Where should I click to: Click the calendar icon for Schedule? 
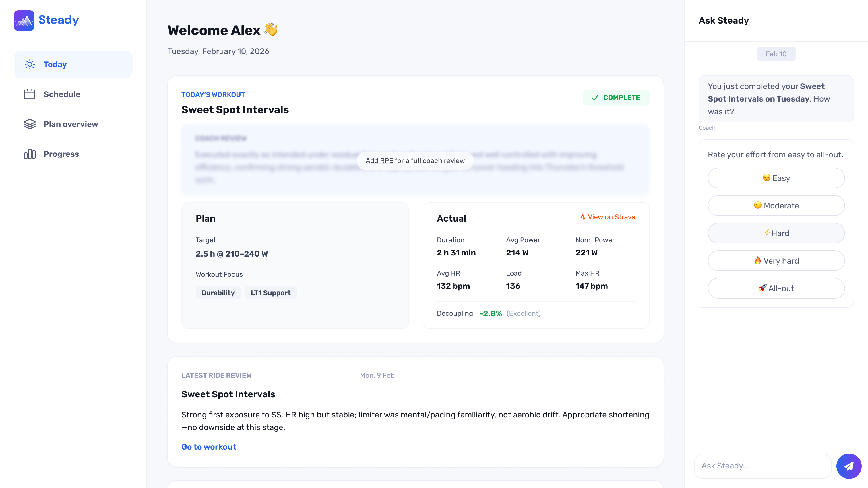[30, 94]
